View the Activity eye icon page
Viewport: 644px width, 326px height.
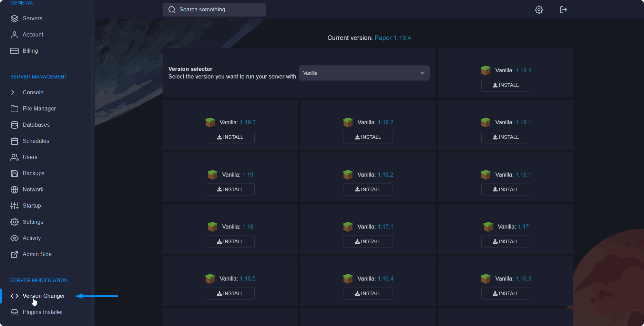pyautogui.click(x=14, y=238)
